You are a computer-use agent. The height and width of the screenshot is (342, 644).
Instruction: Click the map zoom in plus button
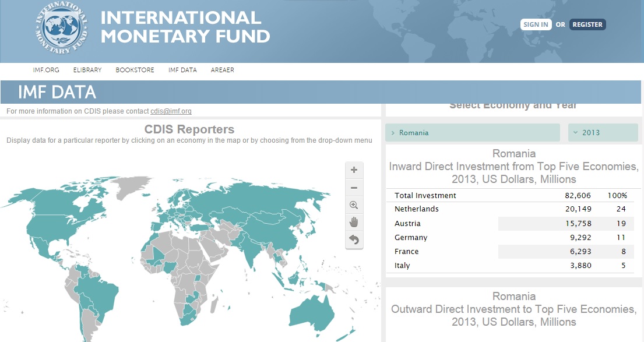coord(354,170)
